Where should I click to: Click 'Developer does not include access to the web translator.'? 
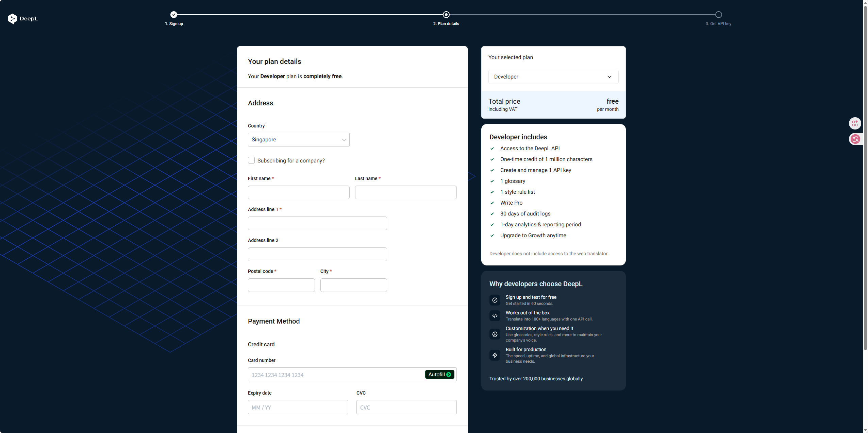[x=549, y=254]
